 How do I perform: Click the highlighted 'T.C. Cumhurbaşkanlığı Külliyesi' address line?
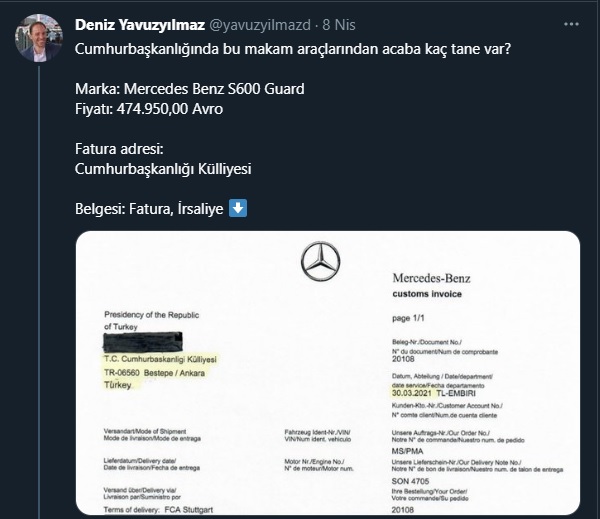(161, 358)
